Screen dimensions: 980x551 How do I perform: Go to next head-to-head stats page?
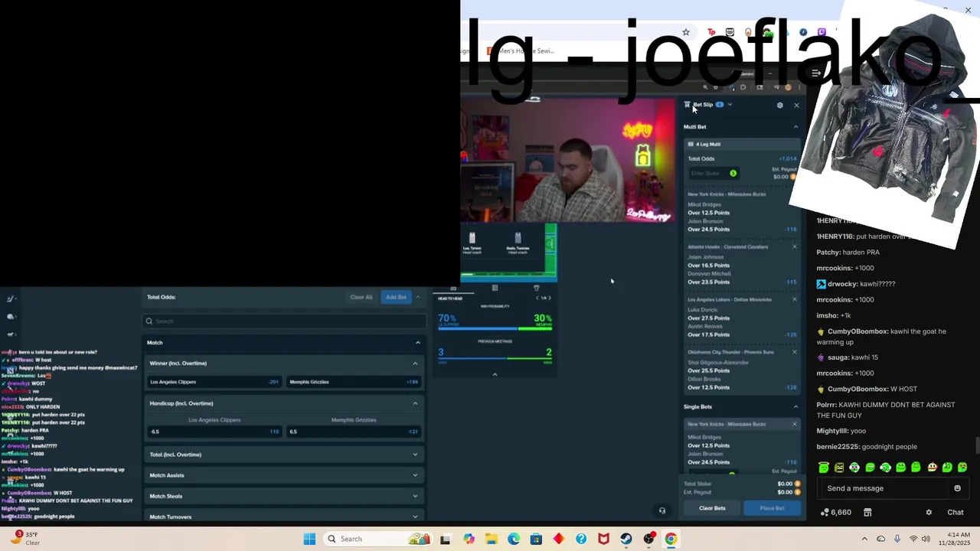(x=549, y=298)
